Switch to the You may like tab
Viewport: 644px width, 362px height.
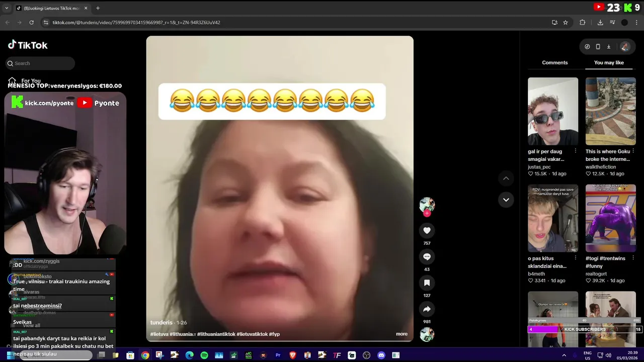point(609,62)
